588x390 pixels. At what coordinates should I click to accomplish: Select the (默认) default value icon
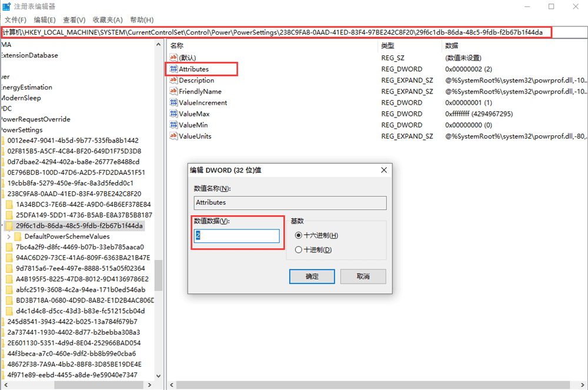pos(173,58)
